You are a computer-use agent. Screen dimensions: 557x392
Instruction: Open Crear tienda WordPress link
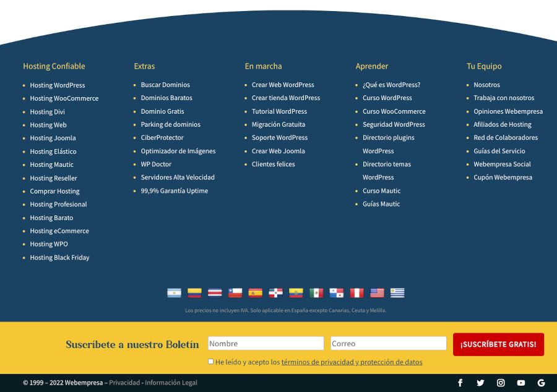[286, 98]
